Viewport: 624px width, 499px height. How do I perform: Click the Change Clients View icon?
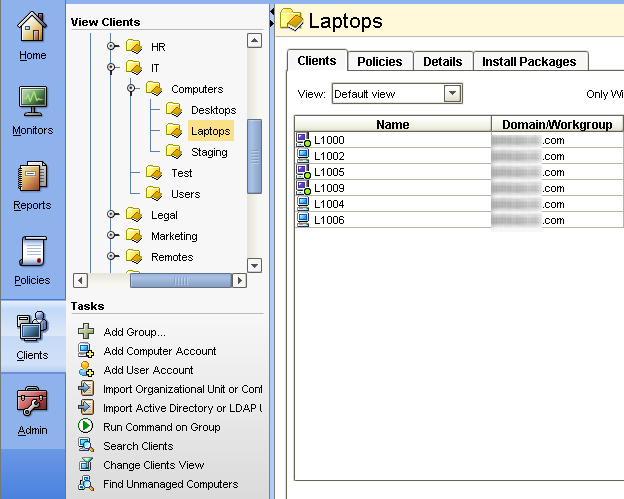click(x=86, y=464)
